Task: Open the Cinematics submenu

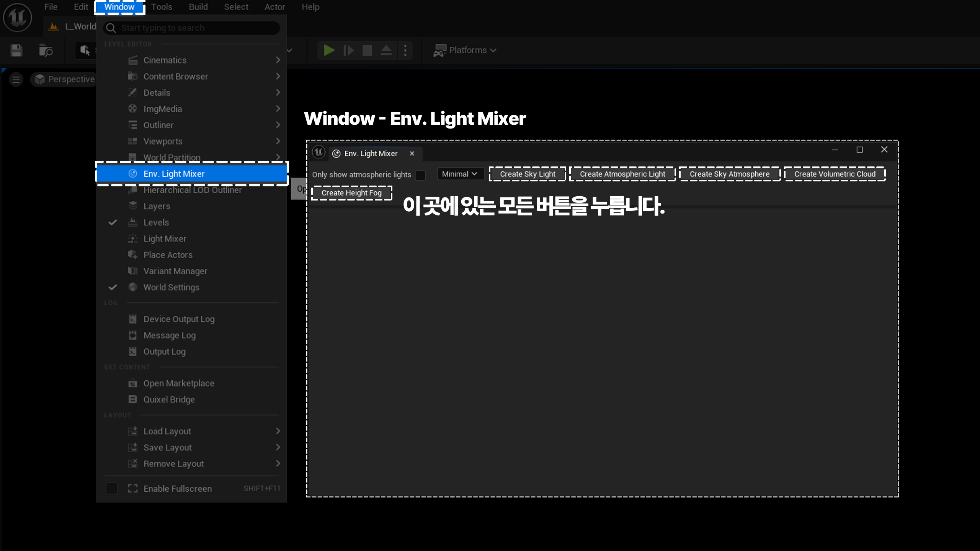Action: 191,60
